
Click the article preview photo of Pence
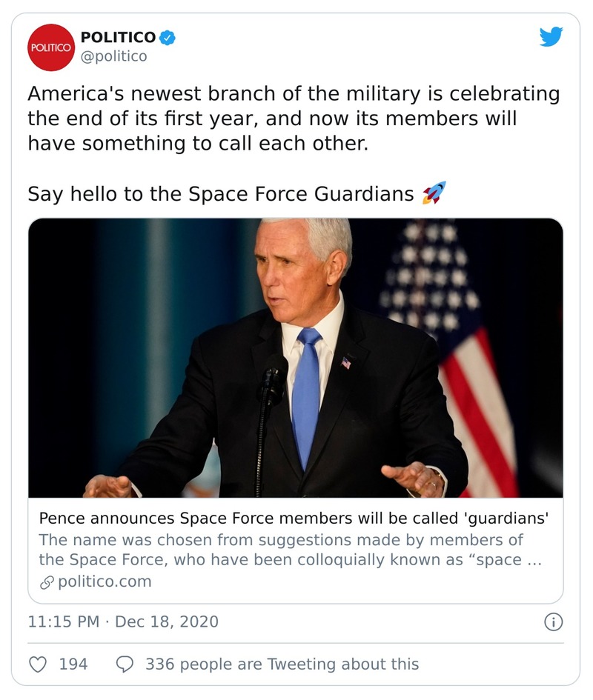point(296,356)
